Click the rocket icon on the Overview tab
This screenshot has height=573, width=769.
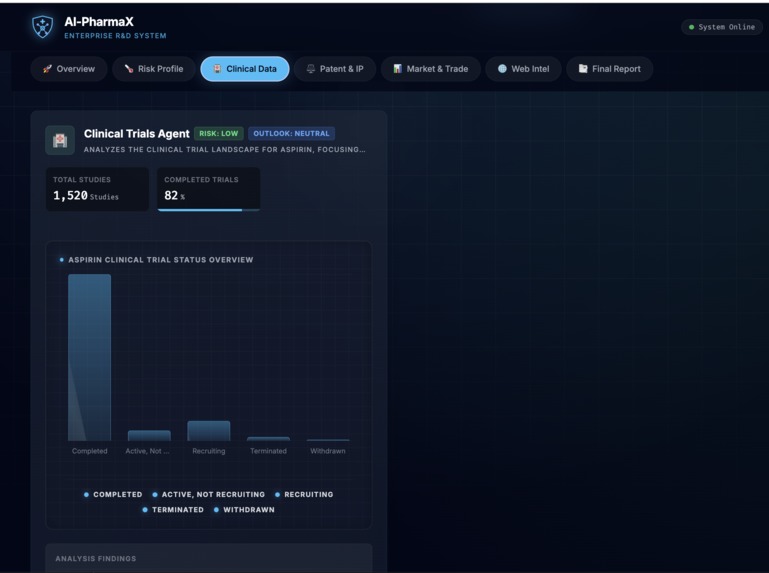click(47, 69)
